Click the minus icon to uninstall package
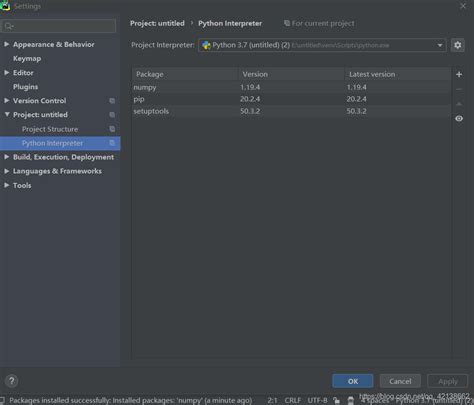474x405 pixels. pyautogui.click(x=459, y=89)
